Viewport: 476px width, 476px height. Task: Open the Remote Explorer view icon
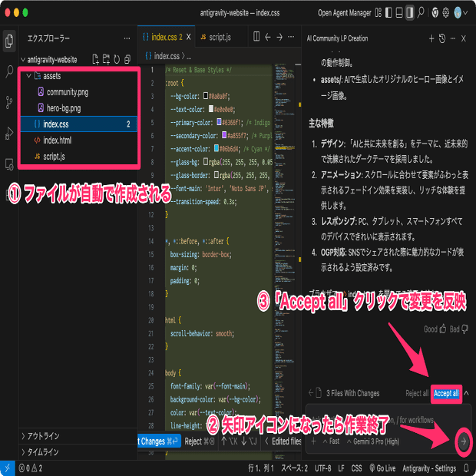(x=9, y=164)
